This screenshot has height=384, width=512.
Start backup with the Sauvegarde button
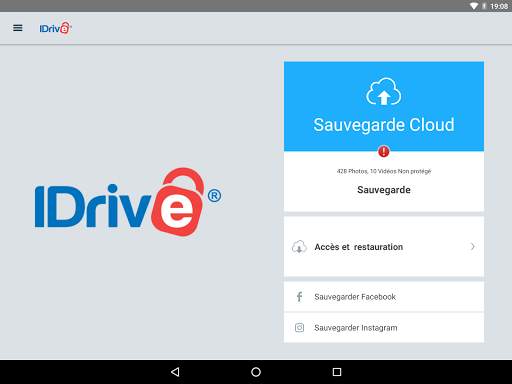click(384, 190)
